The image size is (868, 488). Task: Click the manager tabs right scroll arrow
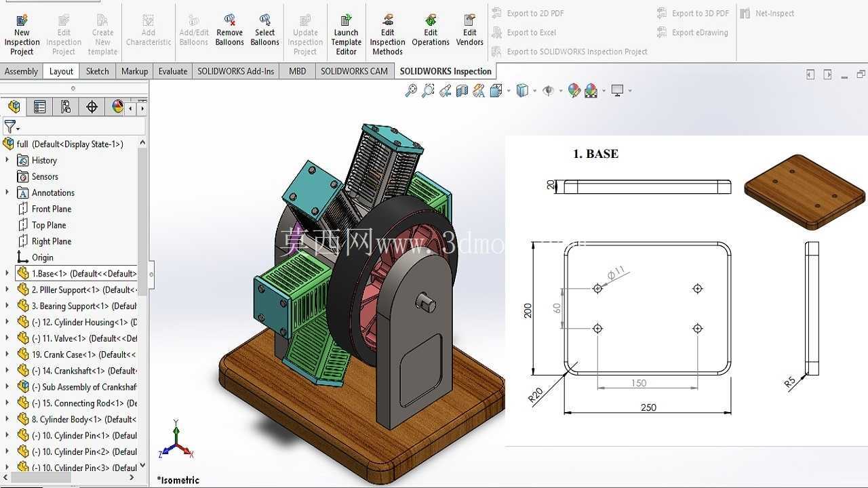[x=142, y=107]
